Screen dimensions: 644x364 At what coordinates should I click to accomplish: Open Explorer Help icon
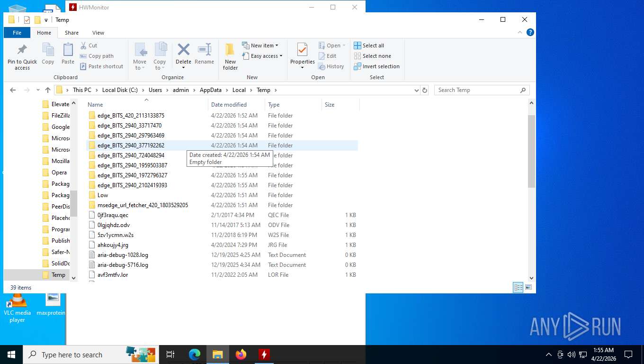coord(530,33)
